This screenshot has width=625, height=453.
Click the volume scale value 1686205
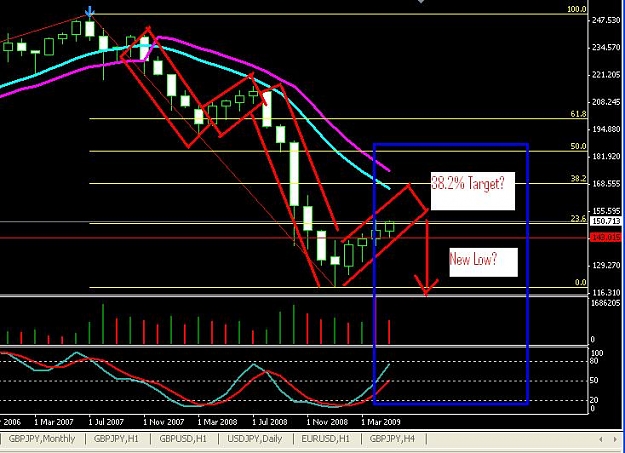[605, 303]
